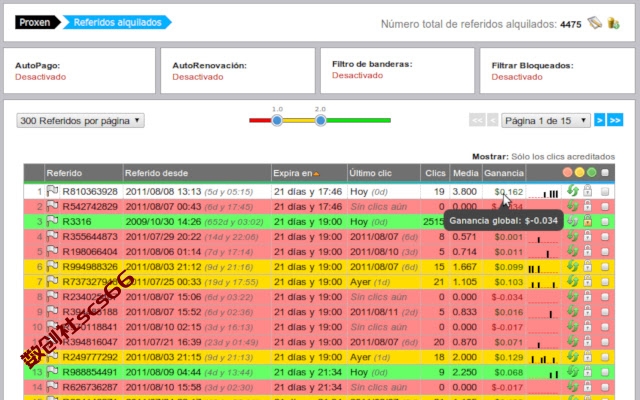The image size is (640, 400).
Task: Check the select-all box in table header
Action: 605,173
